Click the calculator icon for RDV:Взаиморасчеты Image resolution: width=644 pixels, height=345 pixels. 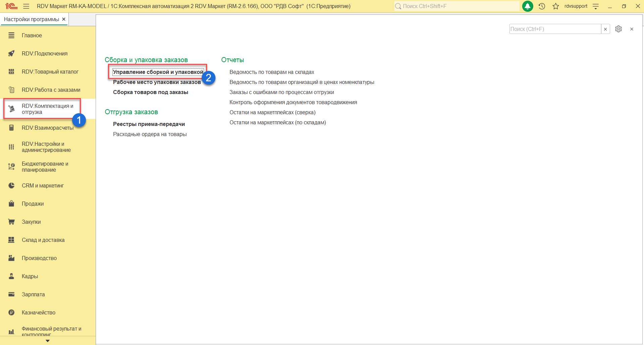point(11,128)
